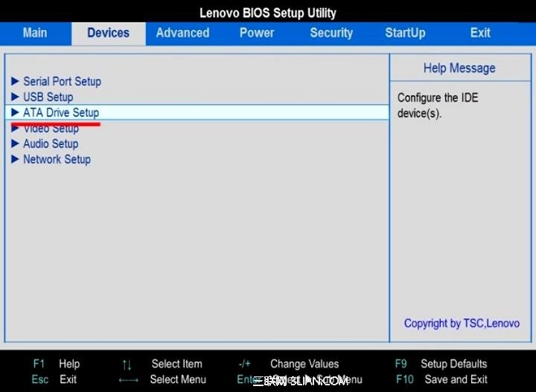Select the Devices tab
This screenshot has width=536, height=392.
click(x=109, y=33)
